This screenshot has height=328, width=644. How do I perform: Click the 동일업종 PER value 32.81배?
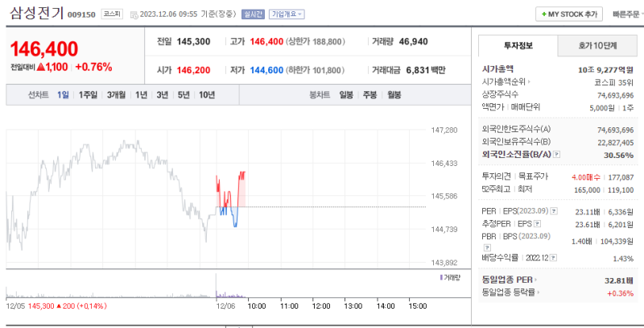pos(619,280)
